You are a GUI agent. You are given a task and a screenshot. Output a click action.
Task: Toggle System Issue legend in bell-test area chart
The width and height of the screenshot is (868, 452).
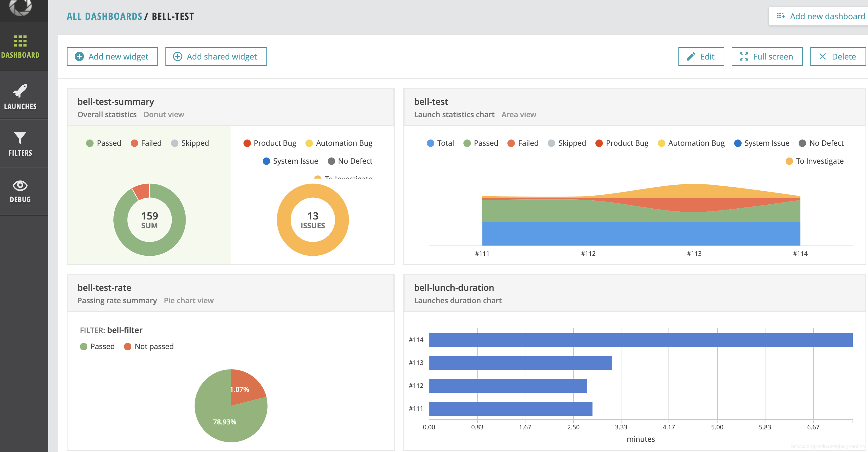pos(761,143)
